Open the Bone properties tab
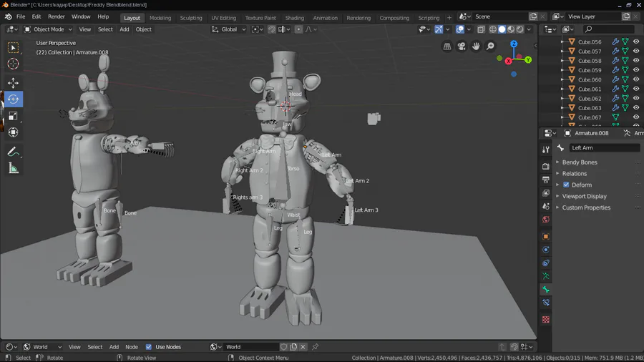Screen dimensions: 644x362 pyautogui.click(x=546, y=289)
